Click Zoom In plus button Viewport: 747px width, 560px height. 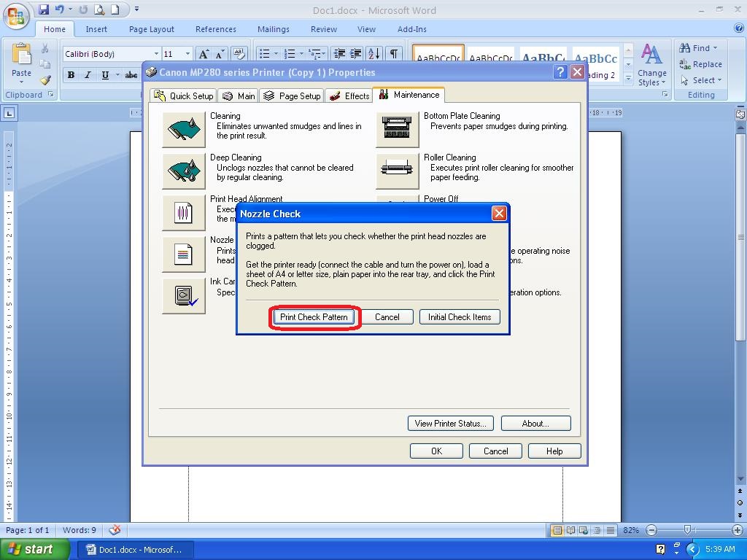737,530
